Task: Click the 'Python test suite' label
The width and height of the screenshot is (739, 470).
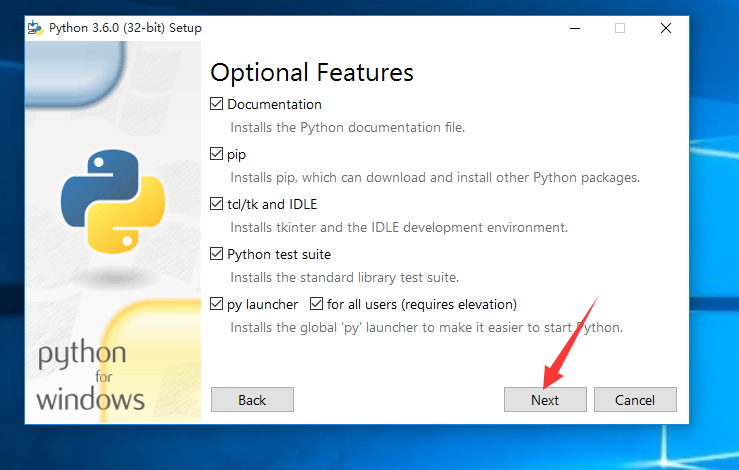Action: [x=279, y=254]
